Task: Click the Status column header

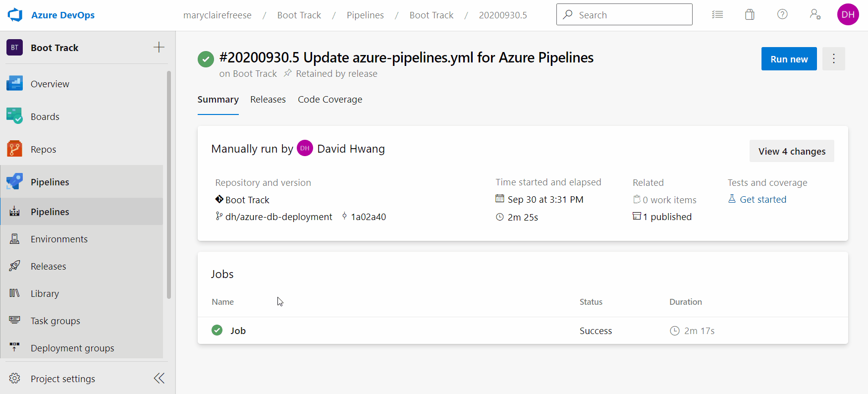Action: (x=591, y=302)
